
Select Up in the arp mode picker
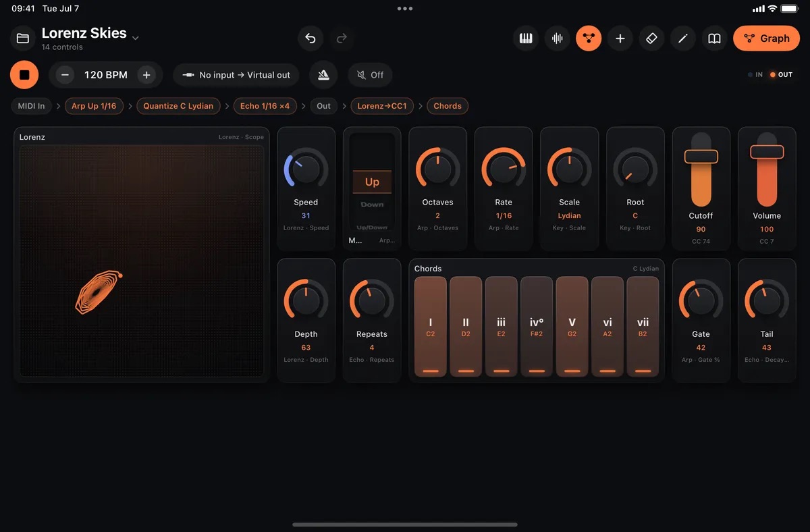(x=372, y=182)
